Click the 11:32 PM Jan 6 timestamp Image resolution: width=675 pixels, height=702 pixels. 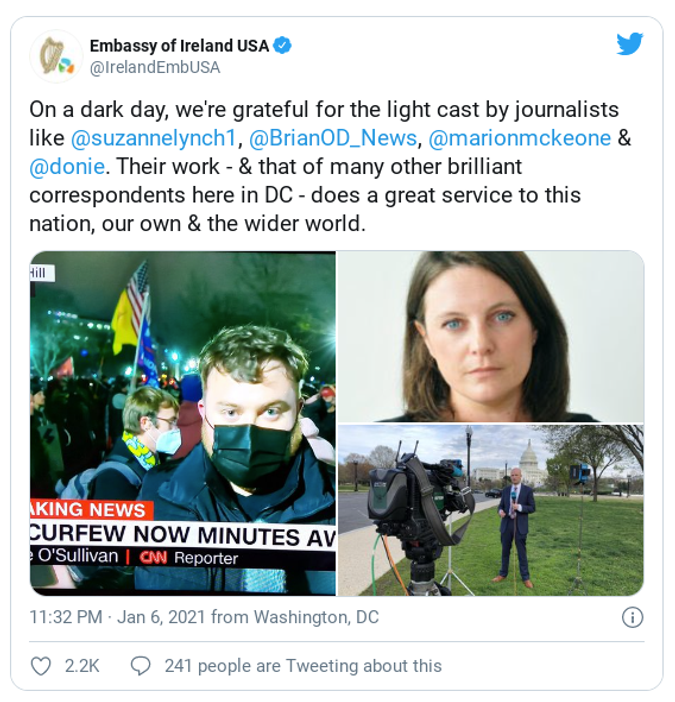pyautogui.click(x=117, y=617)
